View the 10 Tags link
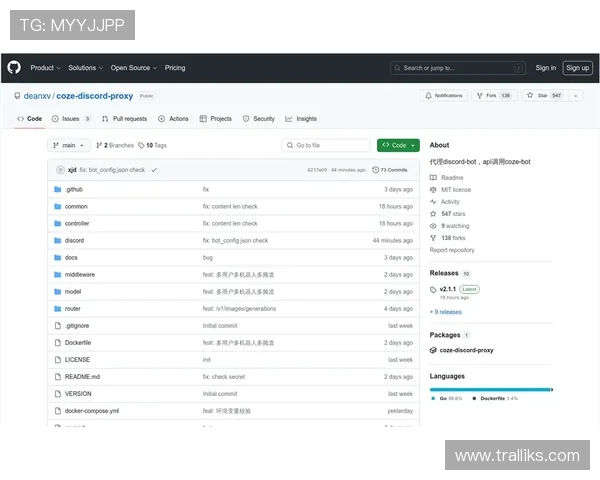Viewport: 600px width, 480px height. [152, 145]
